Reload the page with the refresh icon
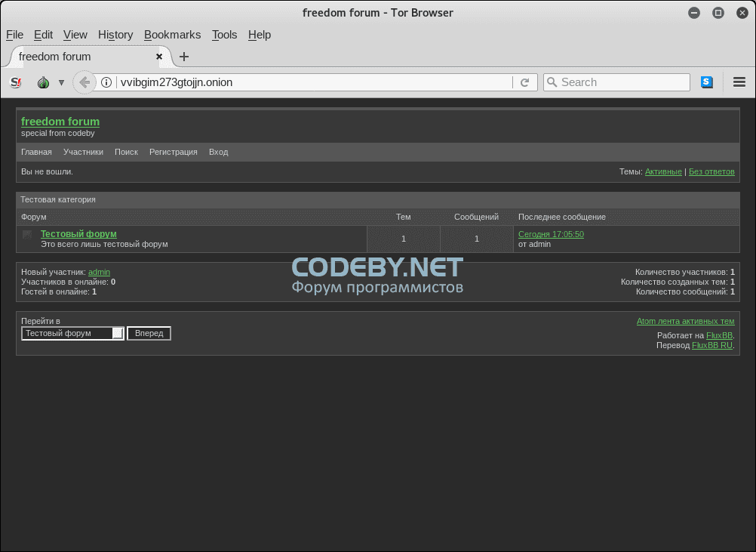The width and height of the screenshot is (756, 552). (525, 82)
